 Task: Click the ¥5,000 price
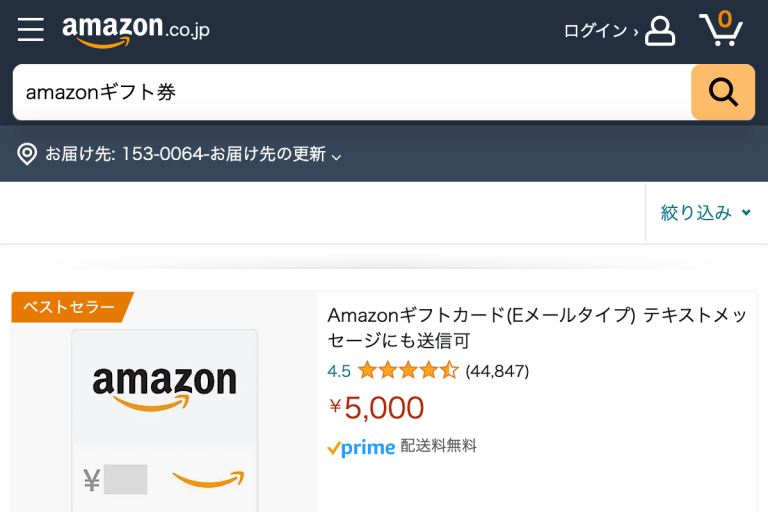377,407
